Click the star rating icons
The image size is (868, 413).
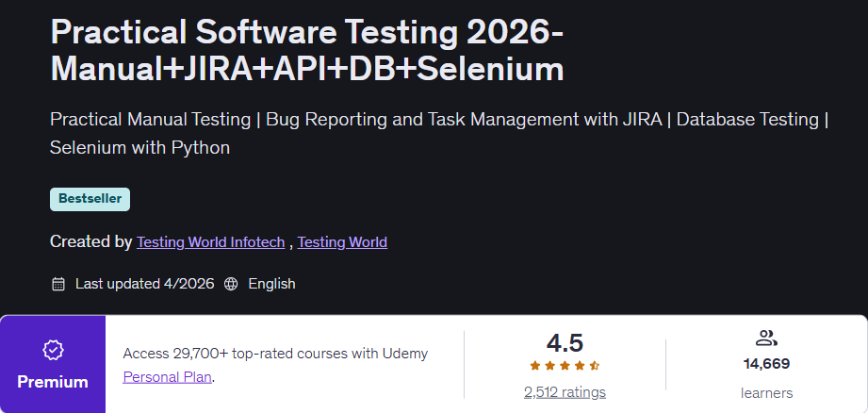[565, 366]
